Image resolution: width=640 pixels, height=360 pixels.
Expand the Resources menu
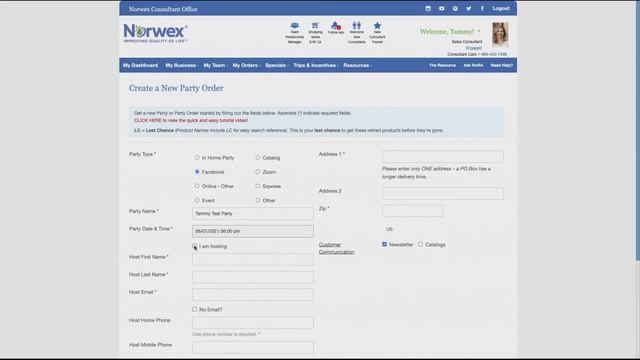coord(358,65)
